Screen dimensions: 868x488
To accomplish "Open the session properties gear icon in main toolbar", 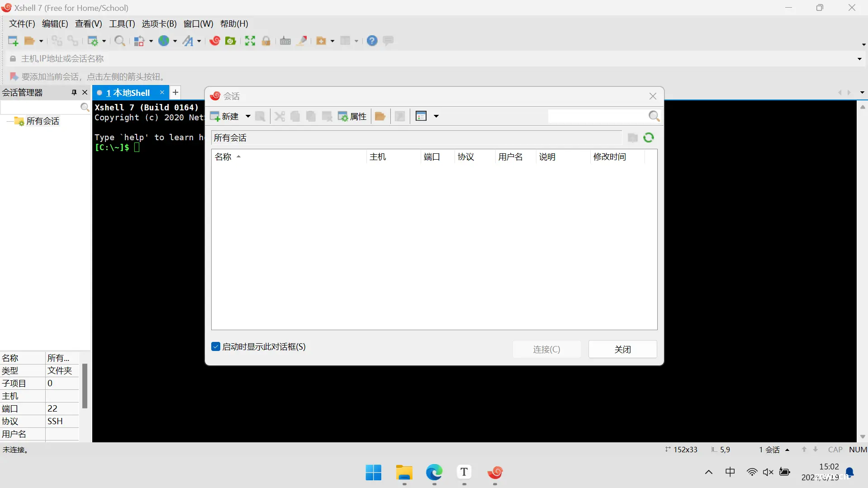I will coord(93,41).
